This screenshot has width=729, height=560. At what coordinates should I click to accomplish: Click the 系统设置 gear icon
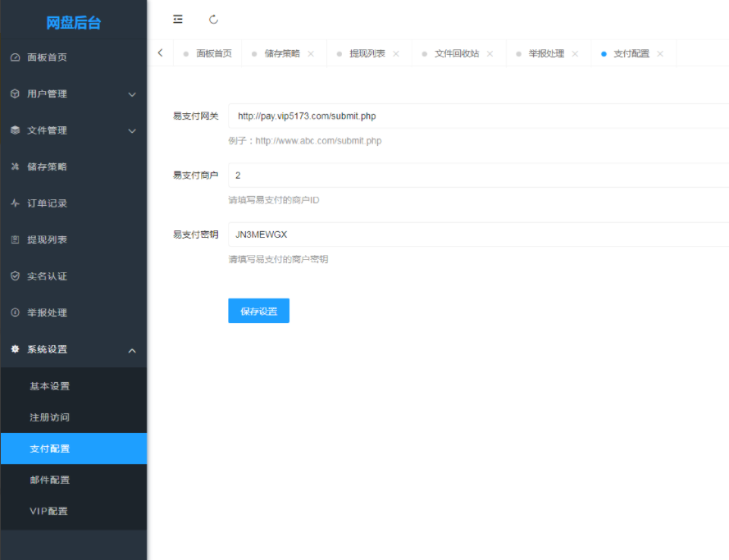(14, 349)
